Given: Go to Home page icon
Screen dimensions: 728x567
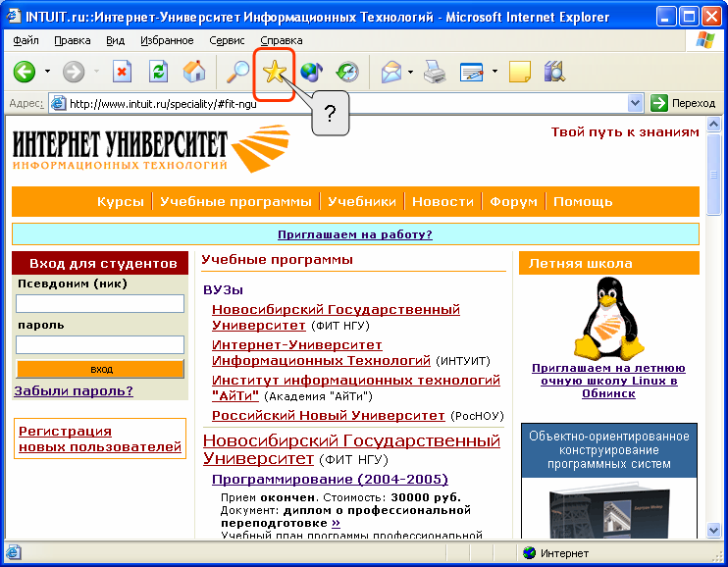Looking at the screenshot, I should tap(194, 72).
